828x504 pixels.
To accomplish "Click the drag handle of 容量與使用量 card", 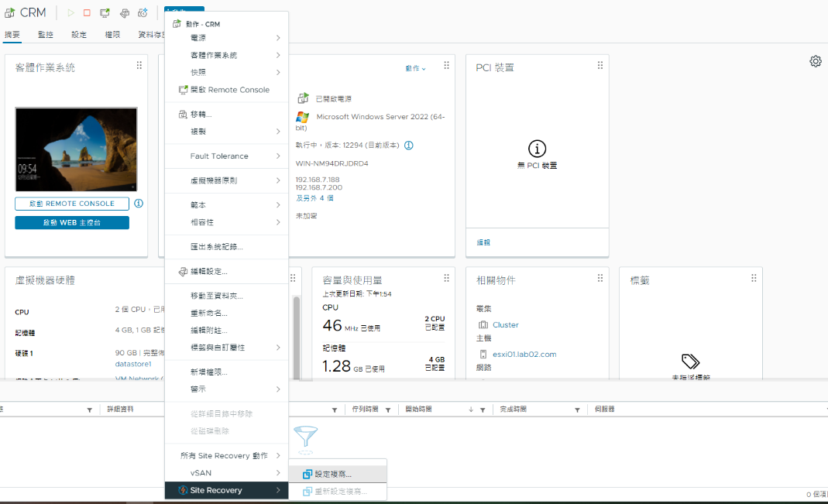I will (x=447, y=278).
